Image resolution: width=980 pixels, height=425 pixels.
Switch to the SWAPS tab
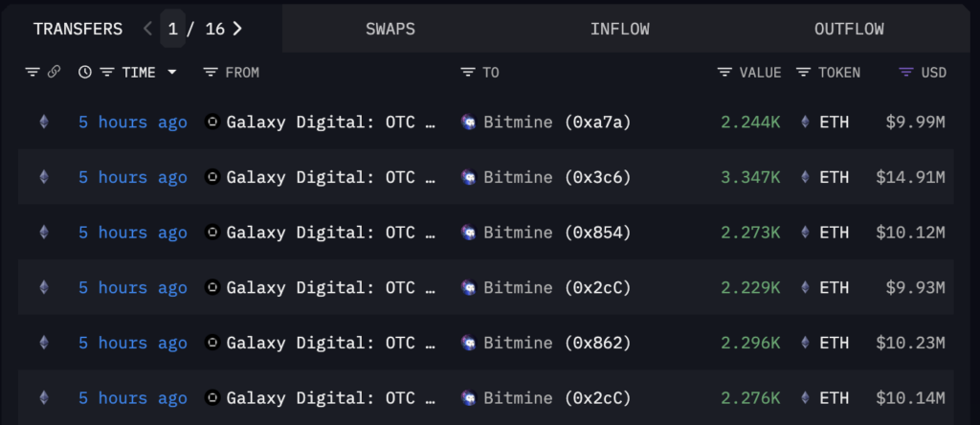click(390, 29)
